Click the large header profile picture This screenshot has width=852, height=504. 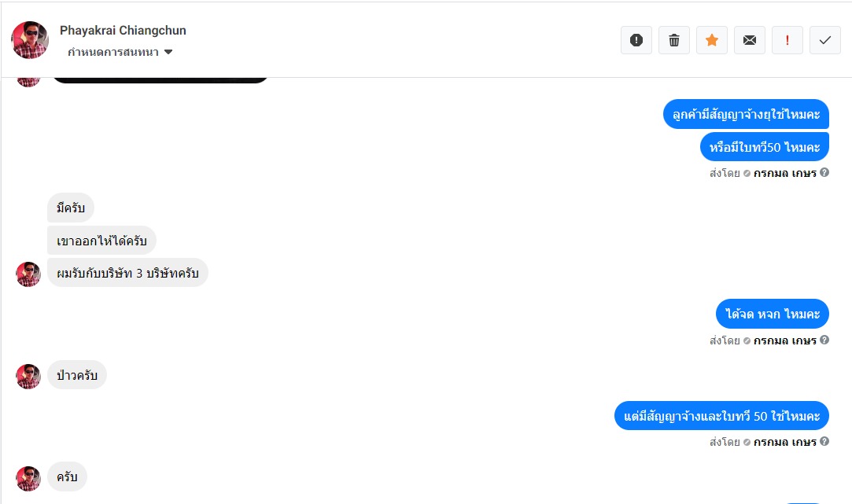[30, 40]
